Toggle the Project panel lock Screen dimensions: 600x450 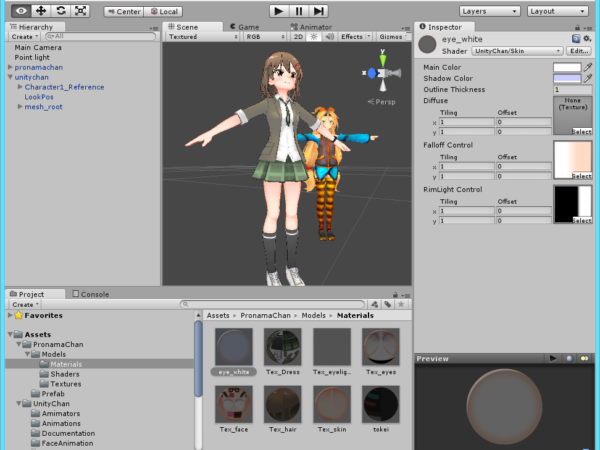395,295
